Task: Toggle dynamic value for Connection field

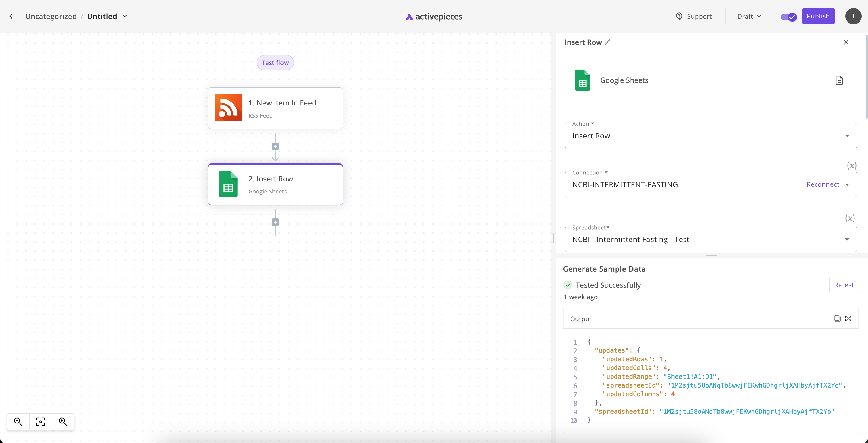Action: click(851, 165)
